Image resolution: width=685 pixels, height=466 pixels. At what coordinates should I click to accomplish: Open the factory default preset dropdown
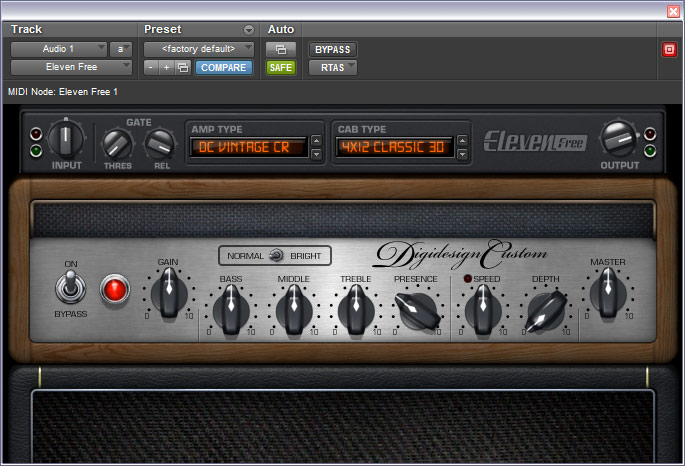point(199,49)
